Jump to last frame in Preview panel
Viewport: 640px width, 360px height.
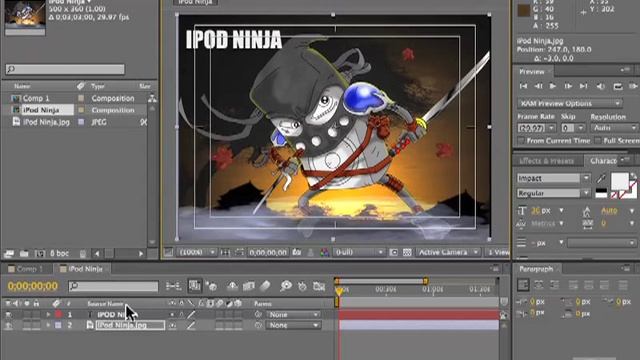584,86
